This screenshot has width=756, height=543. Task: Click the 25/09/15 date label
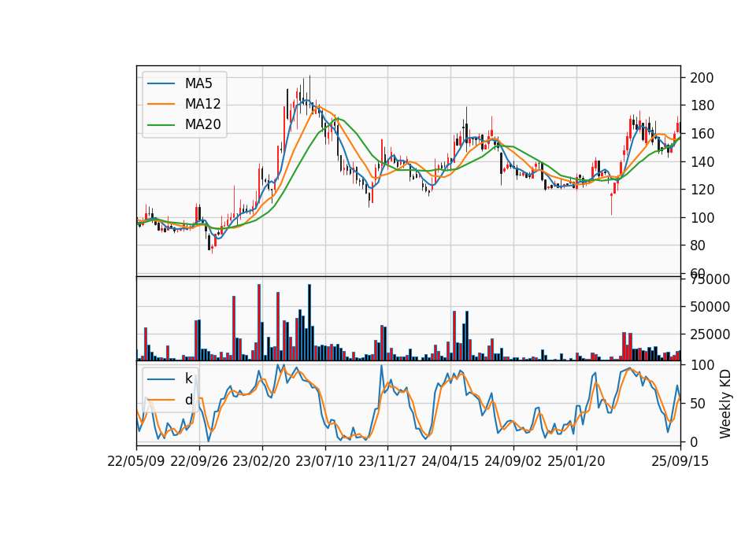[x=680, y=461]
